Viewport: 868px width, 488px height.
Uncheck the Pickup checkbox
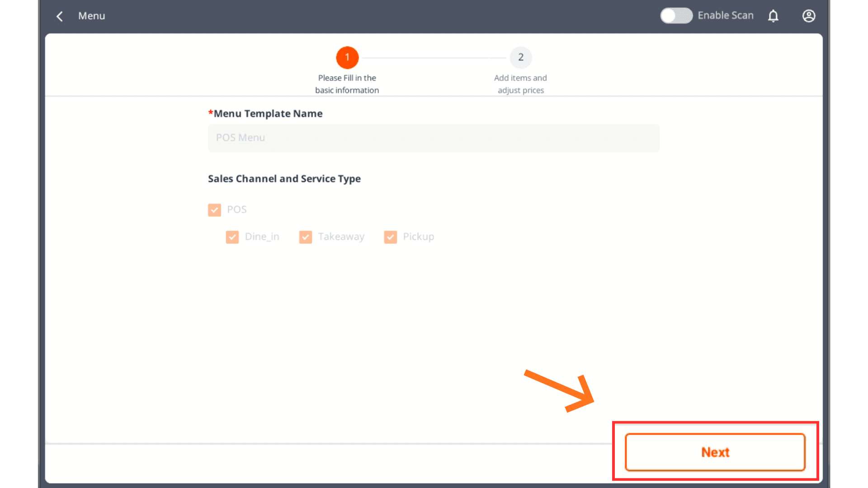click(x=391, y=237)
